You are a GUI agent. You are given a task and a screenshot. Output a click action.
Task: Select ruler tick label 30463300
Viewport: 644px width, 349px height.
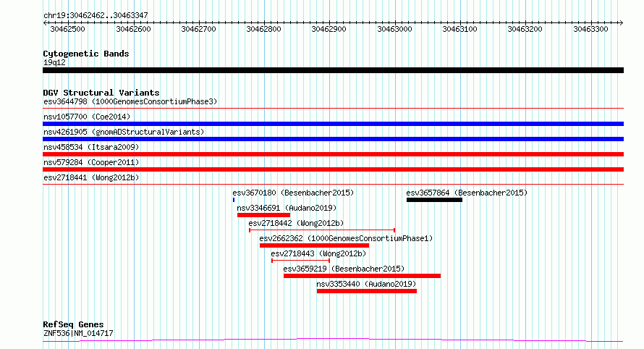(590, 29)
